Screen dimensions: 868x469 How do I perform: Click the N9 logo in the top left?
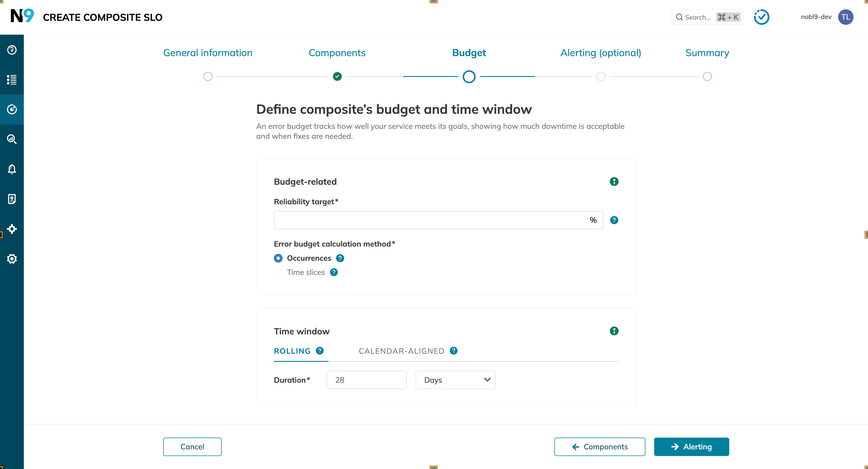coord(22,17)
